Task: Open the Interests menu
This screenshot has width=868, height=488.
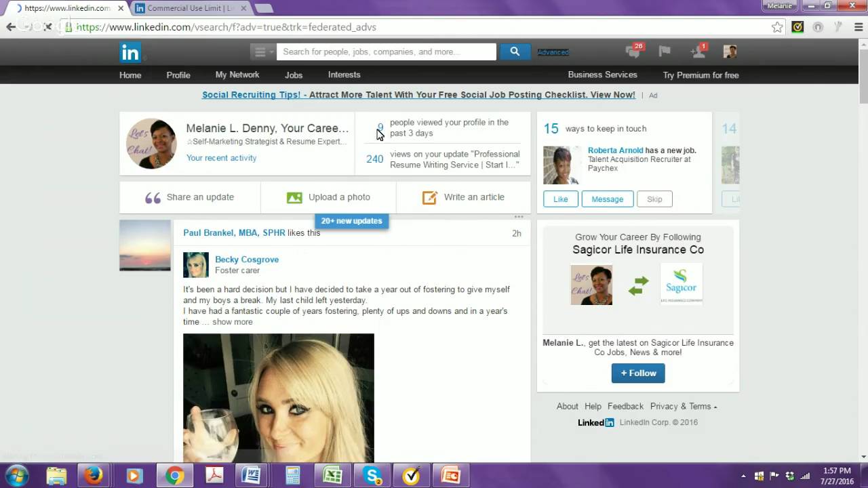Action: tap(344, 75)
